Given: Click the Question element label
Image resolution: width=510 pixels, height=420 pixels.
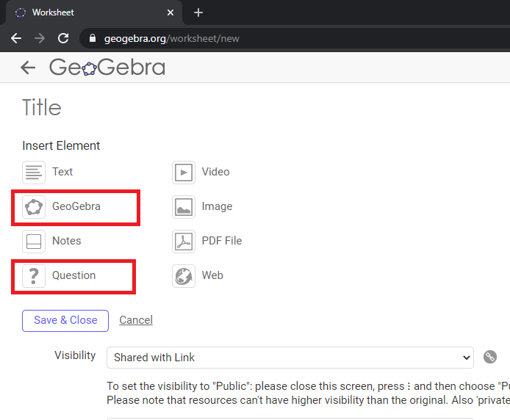Looking at the screenshot, I should coord(73,275).
